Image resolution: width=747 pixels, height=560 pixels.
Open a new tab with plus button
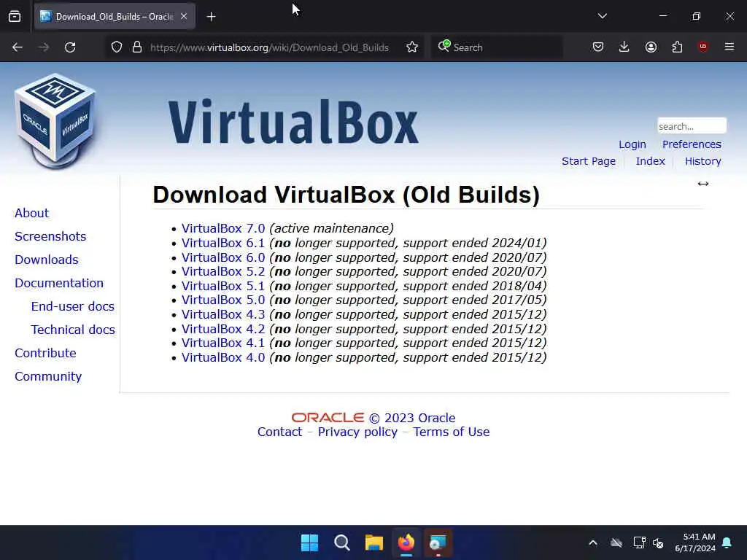[211, 17]
